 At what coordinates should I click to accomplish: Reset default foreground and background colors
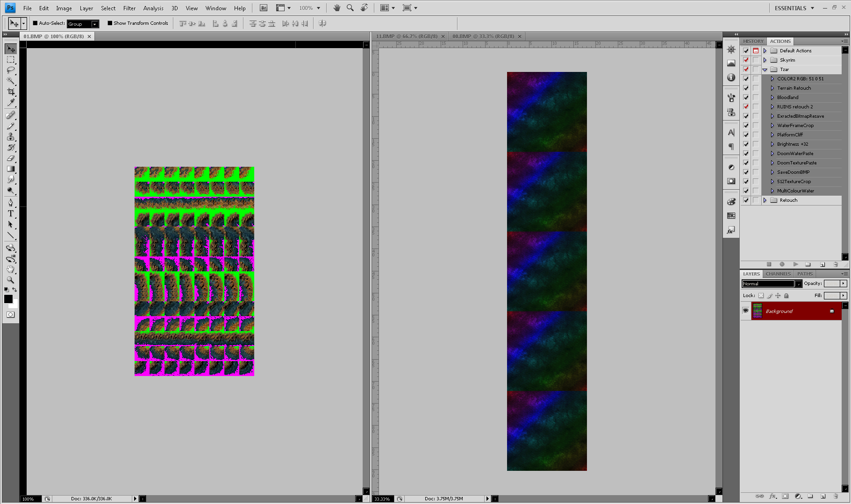click(7, 290)
